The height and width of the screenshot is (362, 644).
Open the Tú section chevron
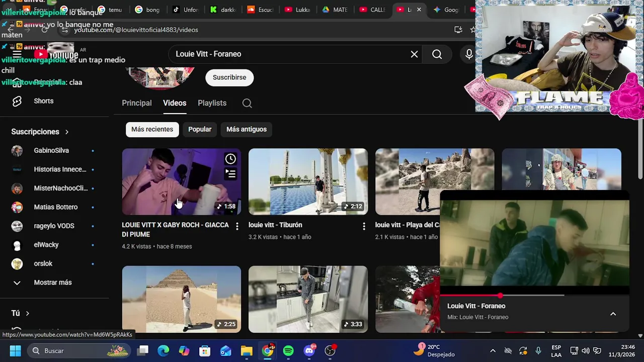pos(27,313)
